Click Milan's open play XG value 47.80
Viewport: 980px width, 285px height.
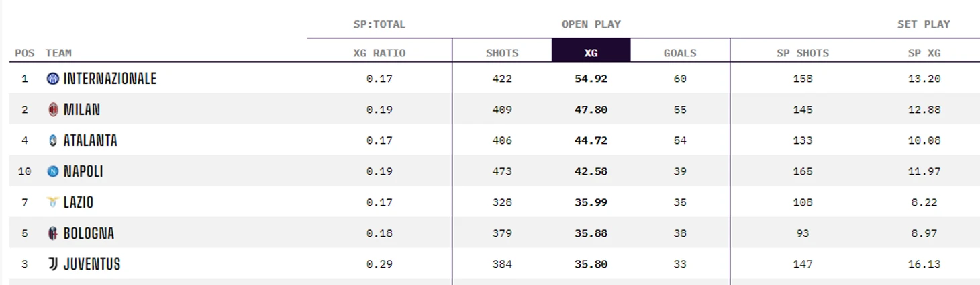point(591,110)
